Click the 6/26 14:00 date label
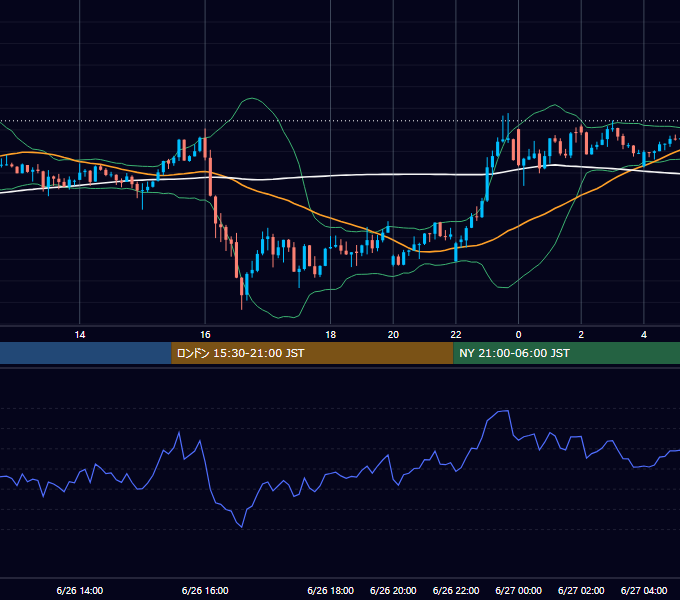The height and width of the screenshot is (600, 680). tap(80, 590)
